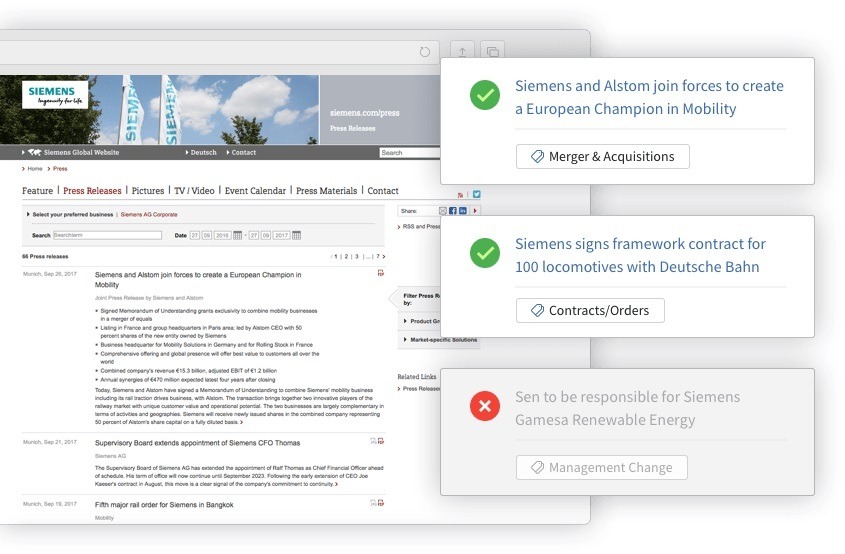This screenshot has height=554, width=845.
Task: Download the PDF of the CFO Thomas release
Action: pyautogui.click(x=381, y=441)
